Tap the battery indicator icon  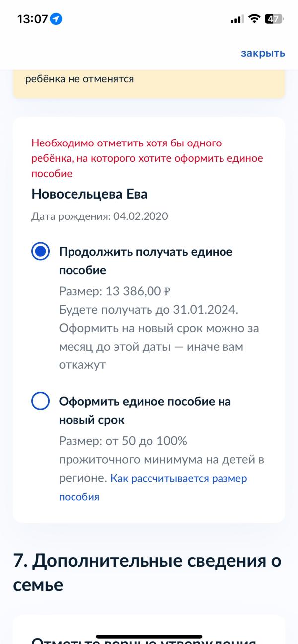coord(274,19)
